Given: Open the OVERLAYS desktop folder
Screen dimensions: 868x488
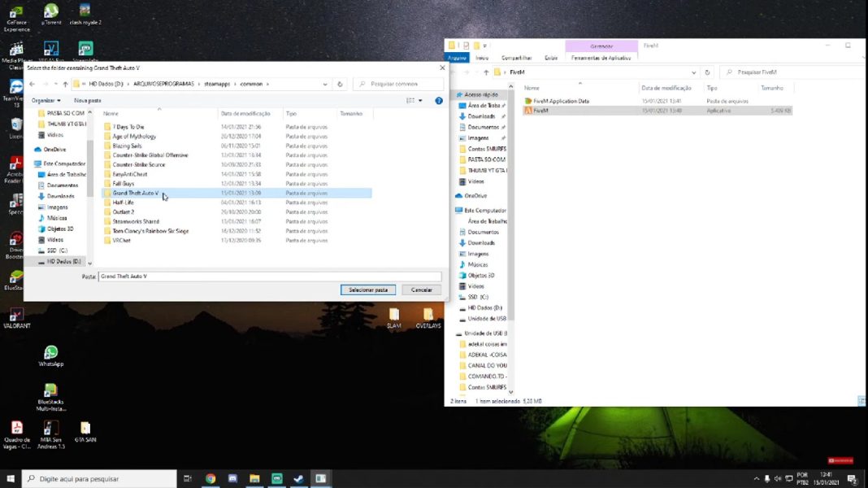Looking at the screenshot, I should pos(428,319).
